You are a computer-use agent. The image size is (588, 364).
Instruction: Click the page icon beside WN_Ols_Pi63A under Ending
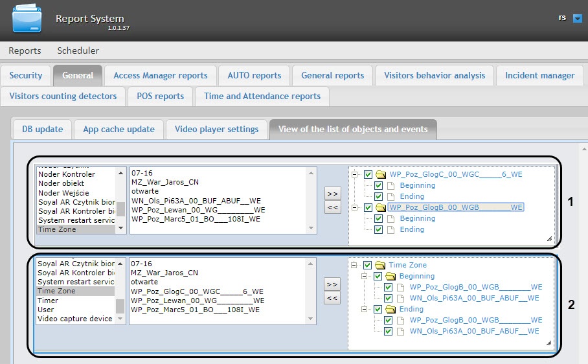[x=401, y=331]
